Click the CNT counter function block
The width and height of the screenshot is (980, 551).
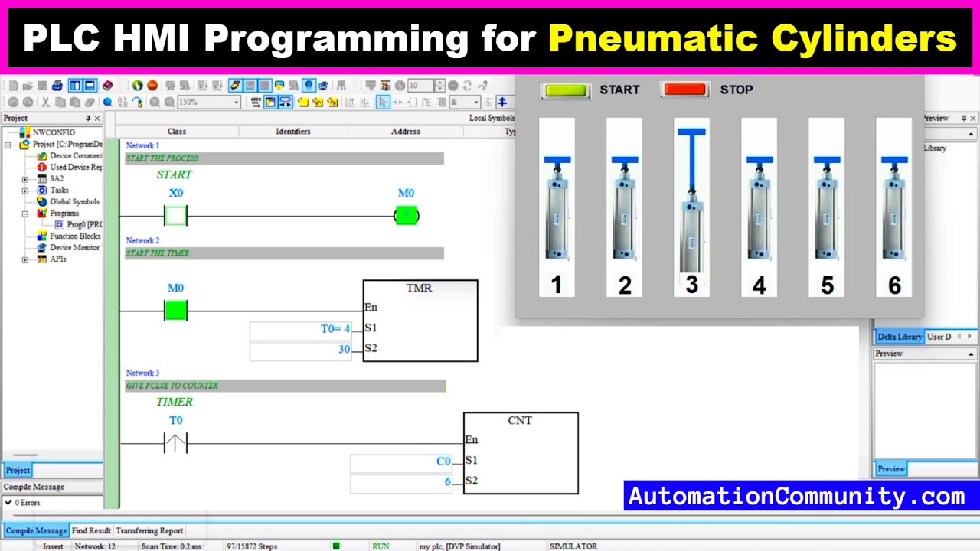click(x=521, y=453)
